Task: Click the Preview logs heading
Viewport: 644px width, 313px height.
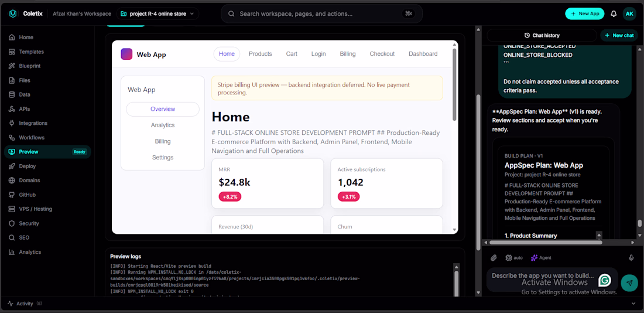Action: coord(126,256)
